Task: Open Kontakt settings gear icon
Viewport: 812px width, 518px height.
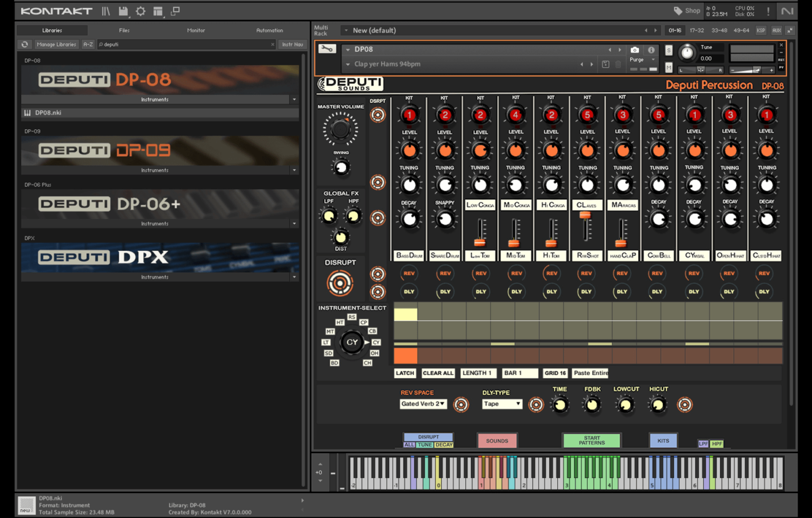Action: [x=141, y=11]
